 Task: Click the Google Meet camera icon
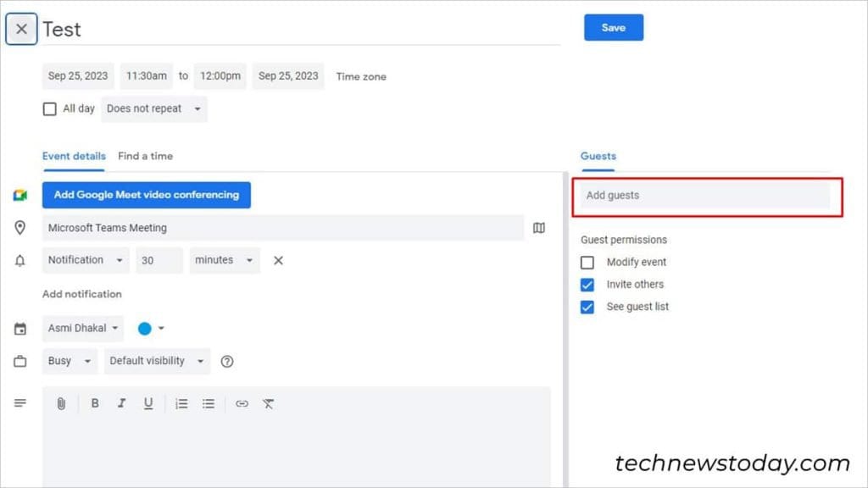(20, 196)
